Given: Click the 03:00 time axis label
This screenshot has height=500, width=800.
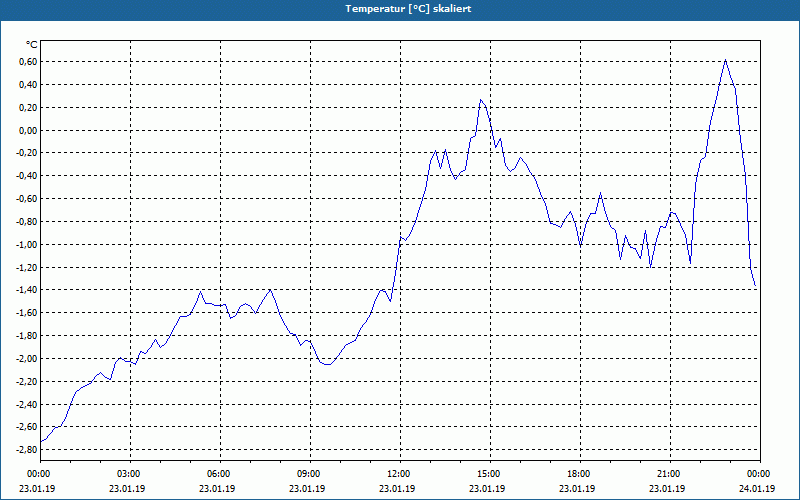Looking at the screenshot, I should (x=130, y=474).
